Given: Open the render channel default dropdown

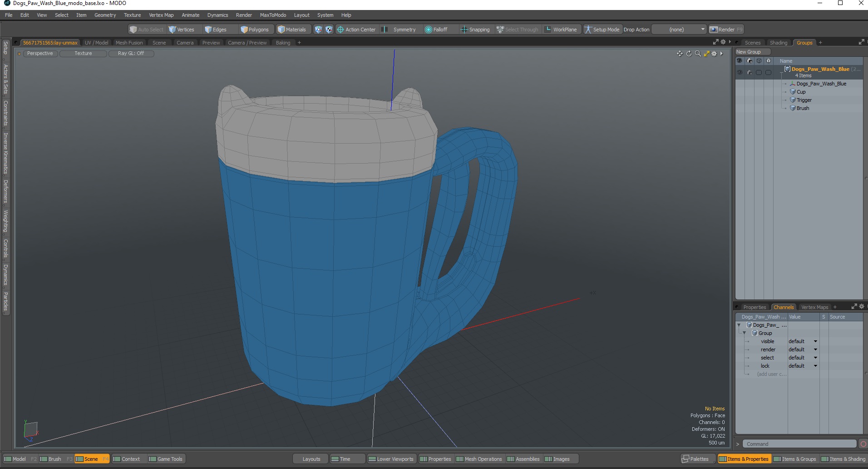Looking at the screenshot, I should pyautogui.click(x=803, y=349).
